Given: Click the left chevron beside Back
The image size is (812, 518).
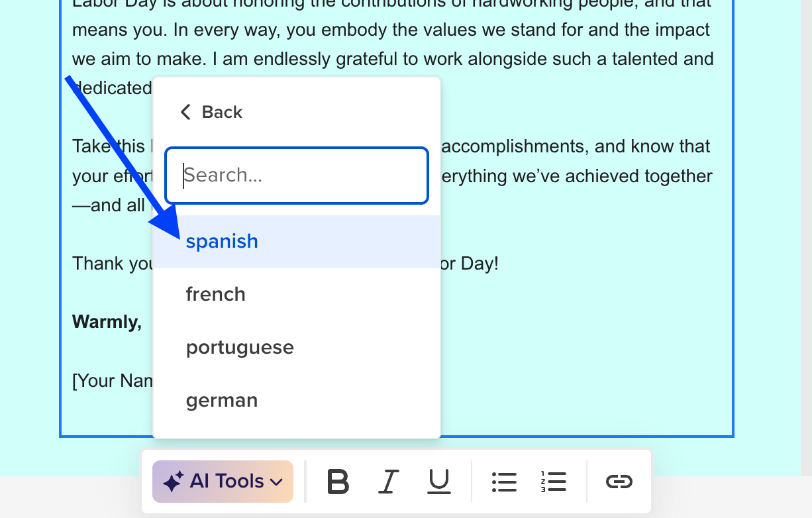Looking at the screenshot, I should (185, 112).
